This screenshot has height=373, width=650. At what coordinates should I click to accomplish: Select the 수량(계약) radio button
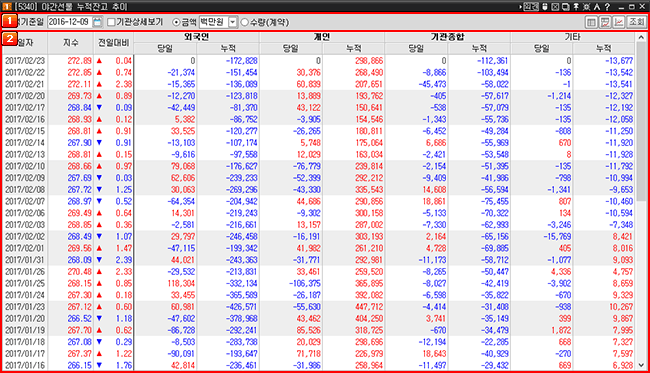pos(245,22)
